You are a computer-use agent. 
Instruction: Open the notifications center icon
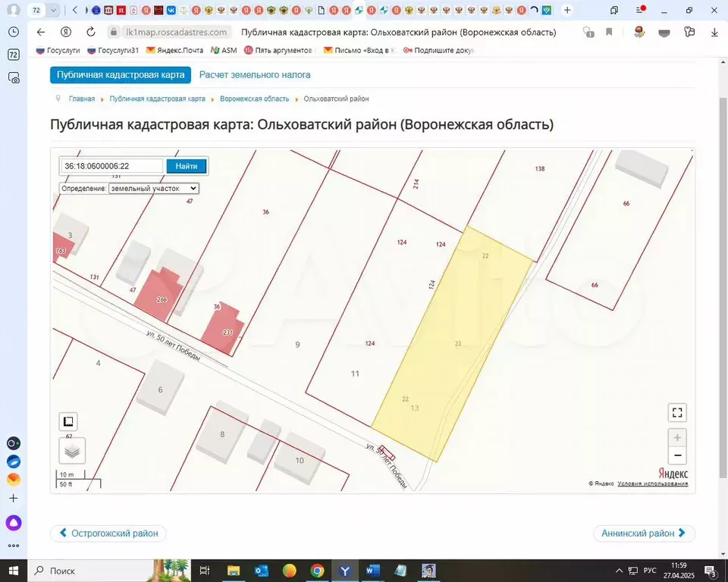[711, 571]
